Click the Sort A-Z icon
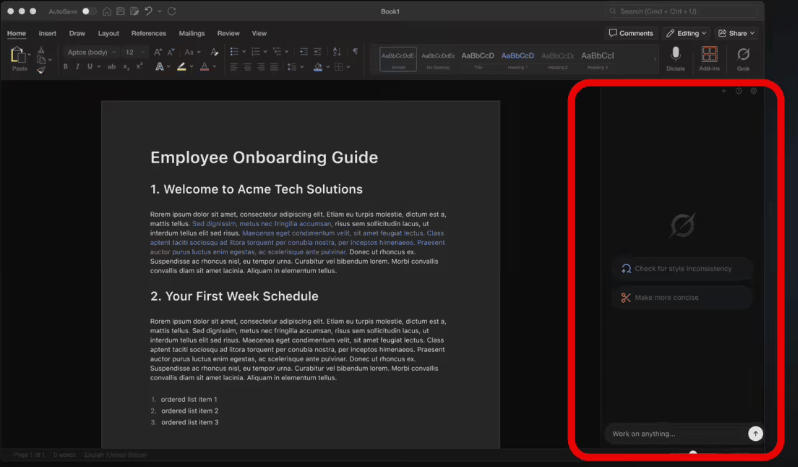The height and width of the screenshot is (467, 798). coord(337,52)
